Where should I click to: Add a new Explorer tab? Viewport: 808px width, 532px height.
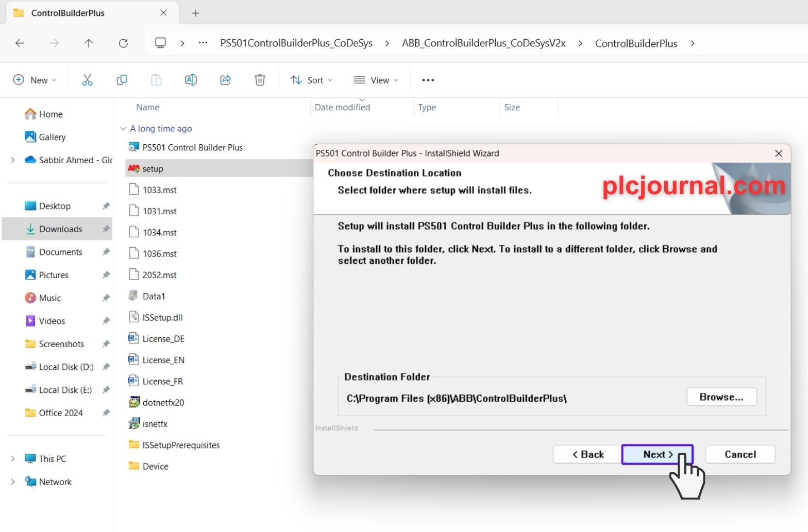click(195, 13)
